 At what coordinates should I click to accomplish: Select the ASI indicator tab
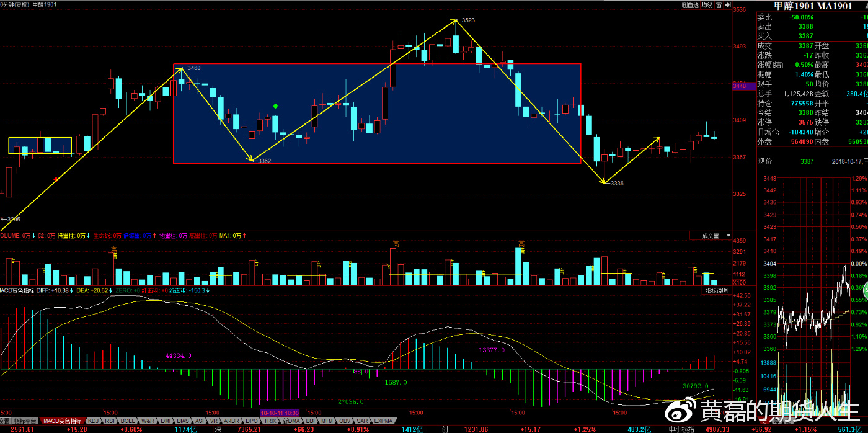[199, 421]
